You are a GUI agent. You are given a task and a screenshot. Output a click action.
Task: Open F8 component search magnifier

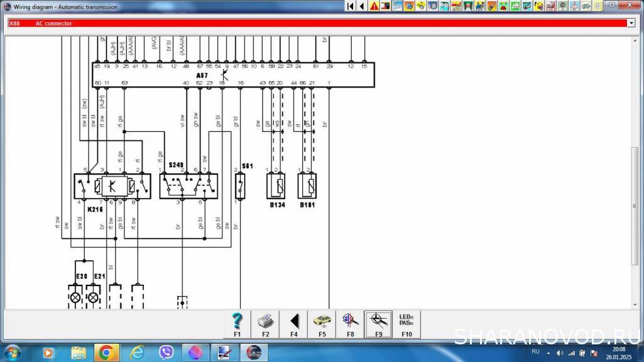[350, 324]
